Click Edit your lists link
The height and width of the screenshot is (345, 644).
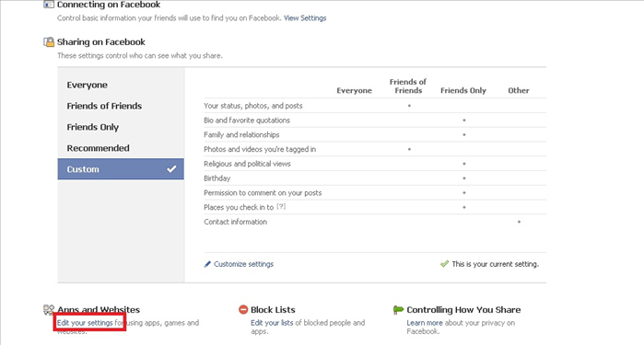[x=272, y=323]
